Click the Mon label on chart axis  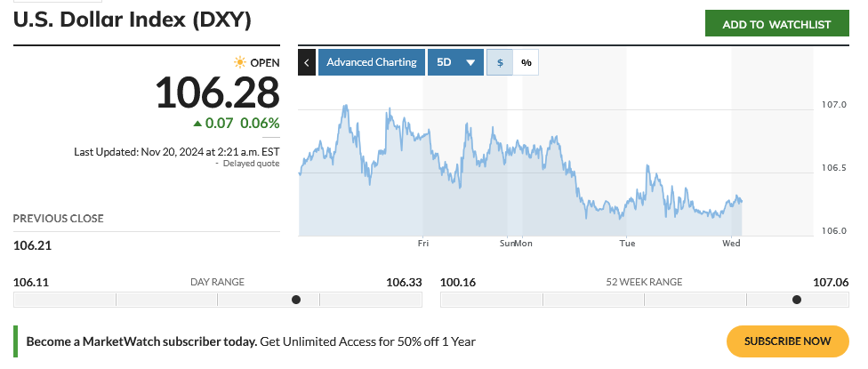(524, 243)
